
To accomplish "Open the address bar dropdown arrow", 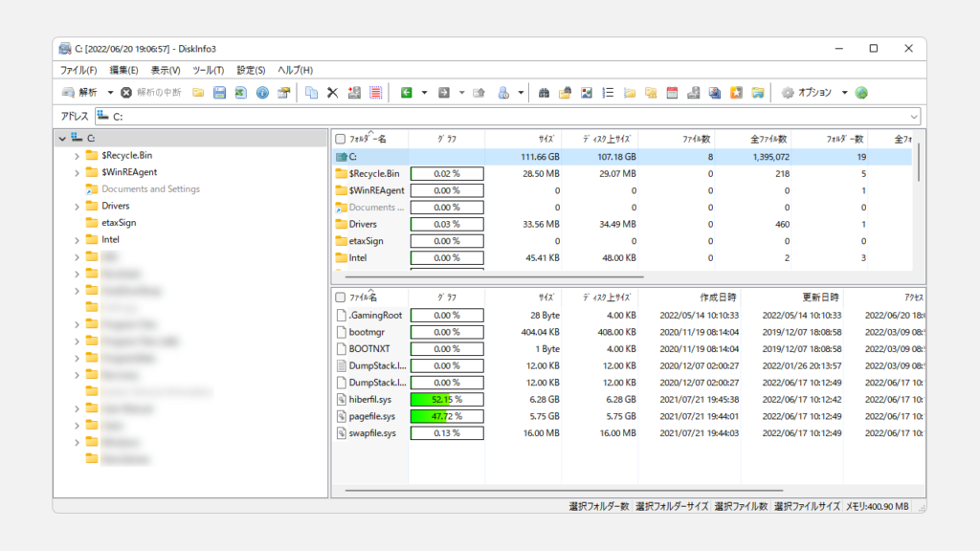I will point(914,116).
